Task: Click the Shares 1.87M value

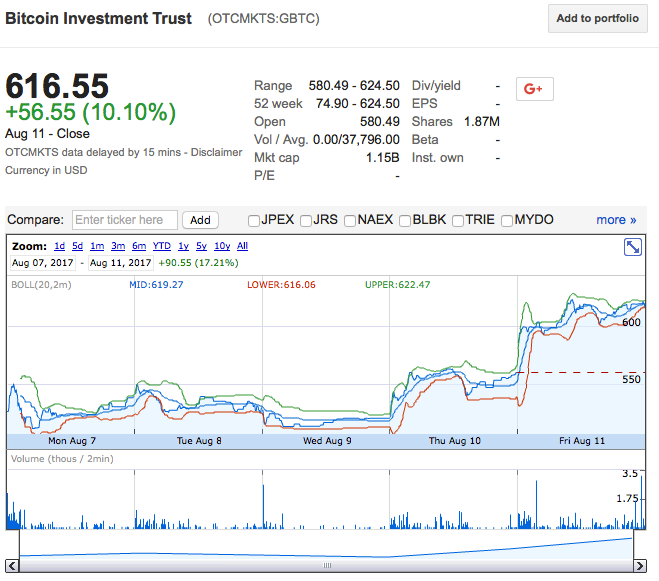Action: (482, 121)
